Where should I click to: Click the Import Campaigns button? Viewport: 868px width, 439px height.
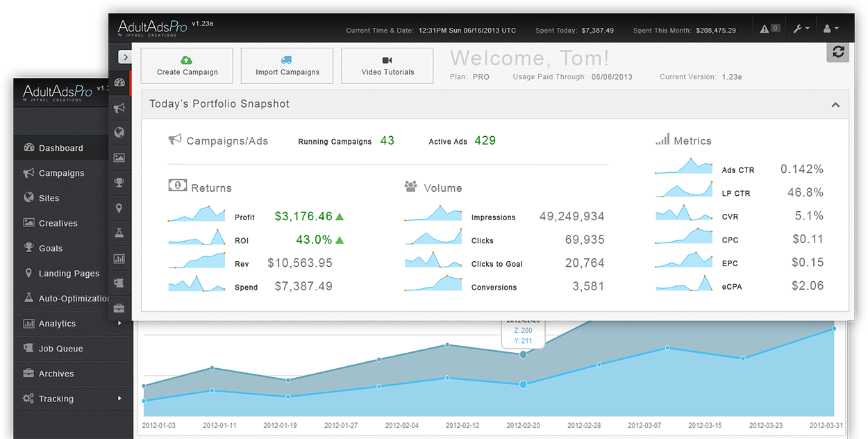[287, 66]
